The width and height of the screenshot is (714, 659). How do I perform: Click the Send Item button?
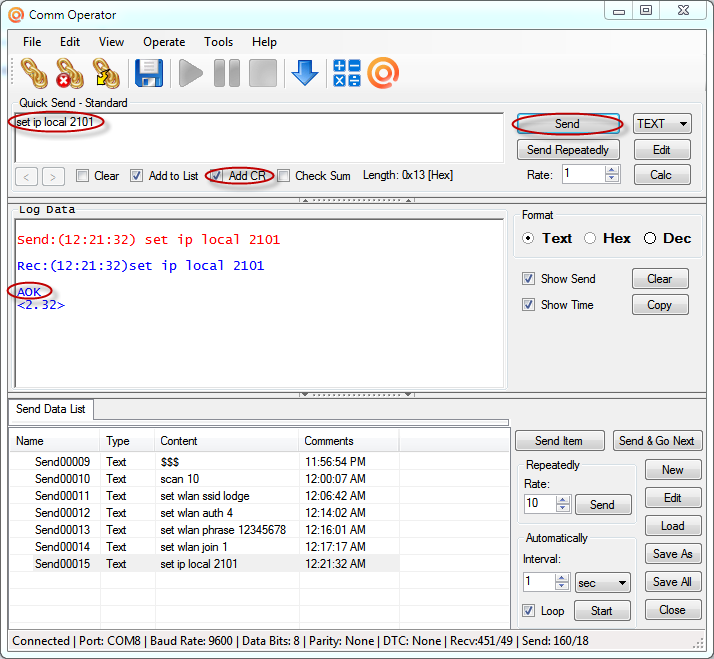tap(559, 441)
